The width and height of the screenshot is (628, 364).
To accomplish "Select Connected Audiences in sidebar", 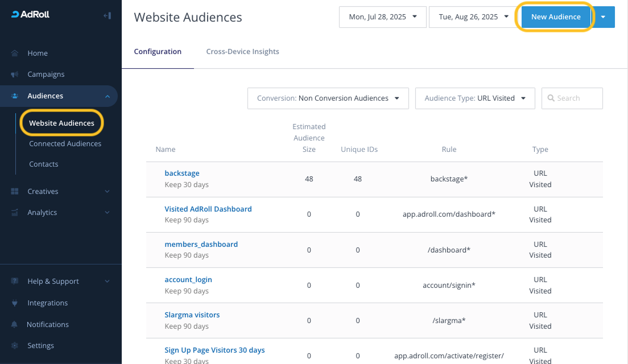I will point(65,144).
